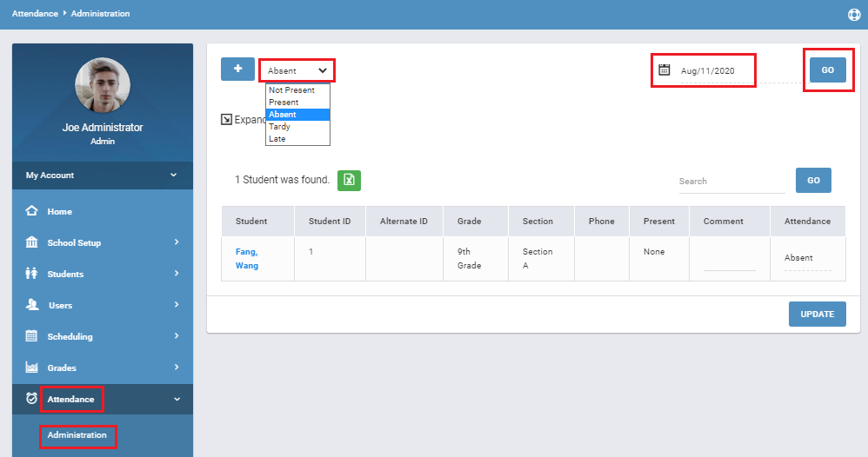The height and width of the screenshot is (457, 868).
Task: Open student Fang, Wang link
Action: pos(247,258)
